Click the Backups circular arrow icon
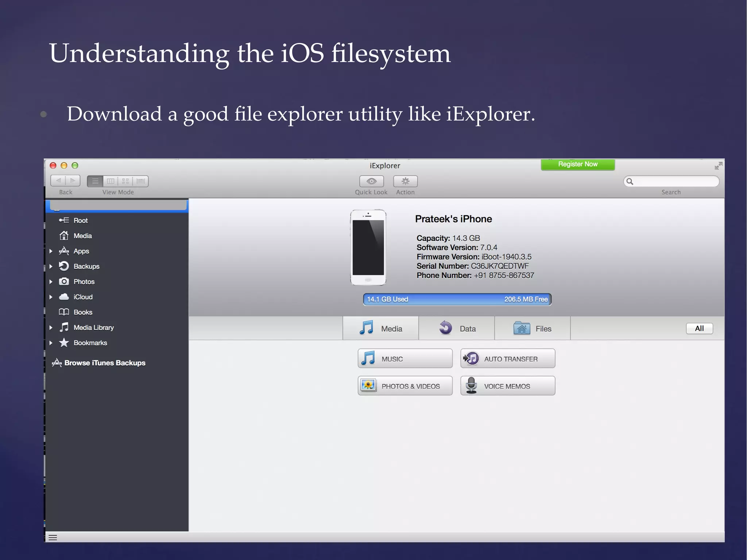This screenshot has width=747, height=560. coord(64,266)
